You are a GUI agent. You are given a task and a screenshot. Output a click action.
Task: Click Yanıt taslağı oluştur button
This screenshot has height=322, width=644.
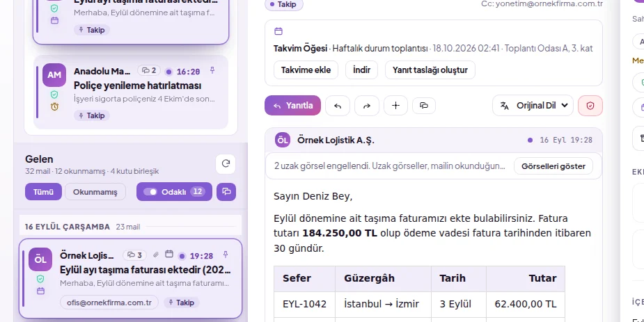point(430,70)
